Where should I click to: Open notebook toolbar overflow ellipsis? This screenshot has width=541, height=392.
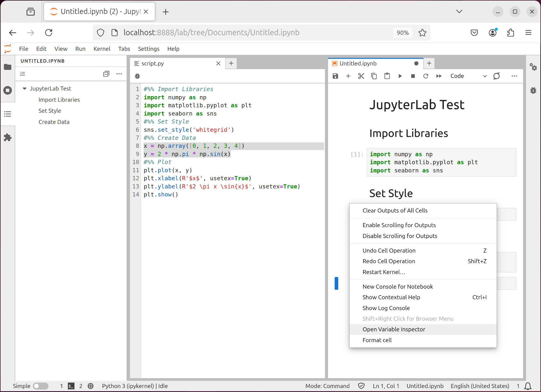[x=514, y=76]
